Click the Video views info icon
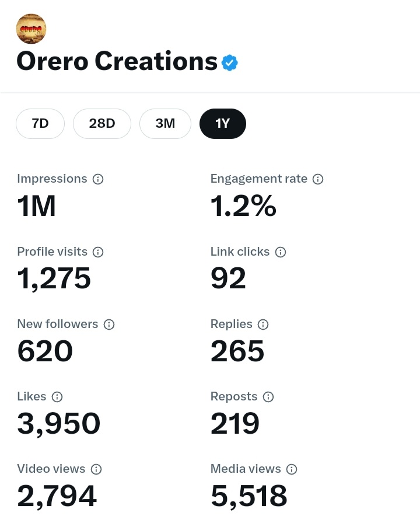The width and height of the screenshot is (420, 523). 96,469
